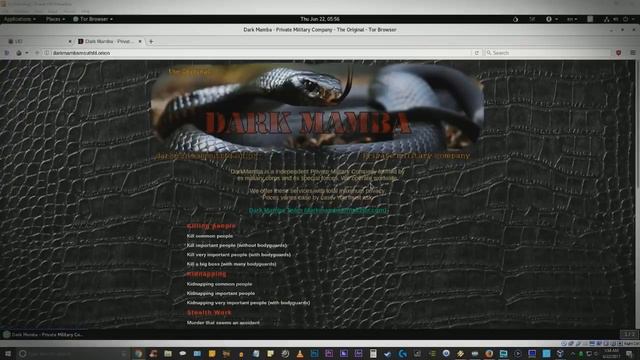Open the Applications menu in top panel
The width and height of the screenshot is (640, 360).
pos(20,19)
